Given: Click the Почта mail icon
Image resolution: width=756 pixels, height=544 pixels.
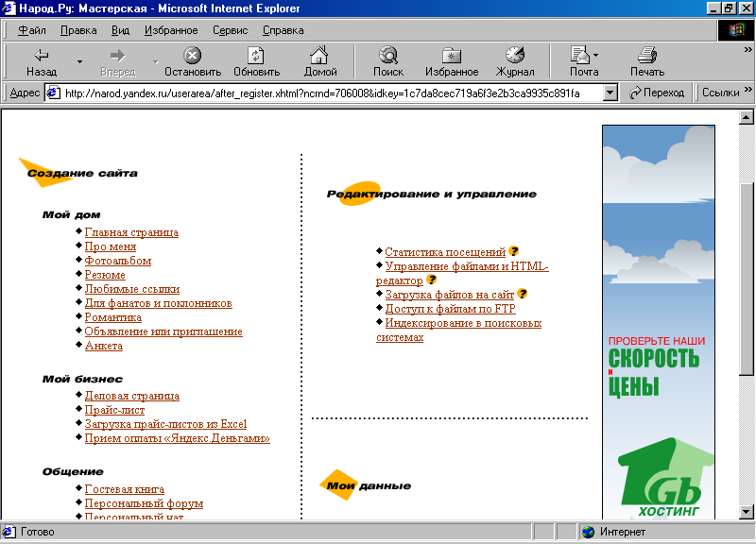Looking at the screenshot, I should tap(580, 55).
